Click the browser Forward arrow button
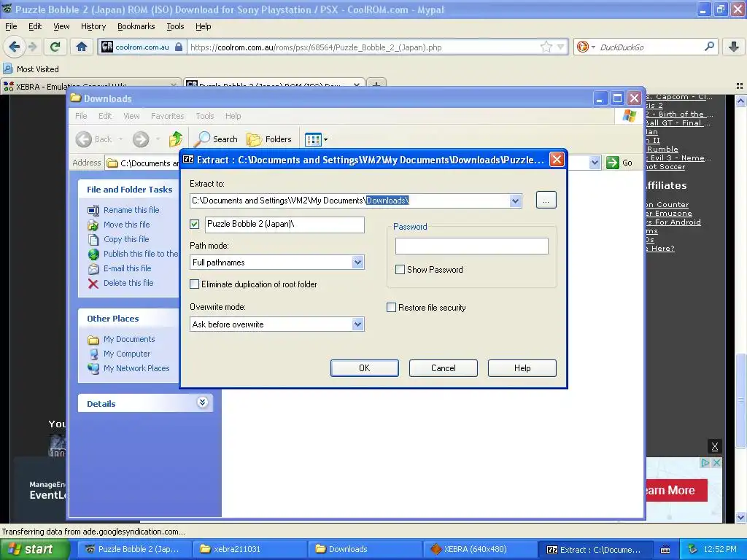The width and height of the screenshot is (747, 560). coord(32,47)
